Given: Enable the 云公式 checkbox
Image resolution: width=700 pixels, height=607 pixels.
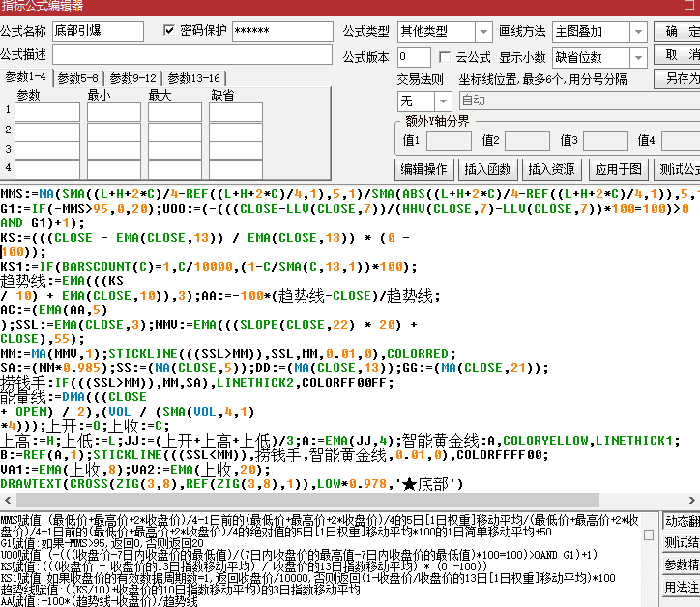Looking at the screenshot, I should pyautogui.click(x=445, y=57).
